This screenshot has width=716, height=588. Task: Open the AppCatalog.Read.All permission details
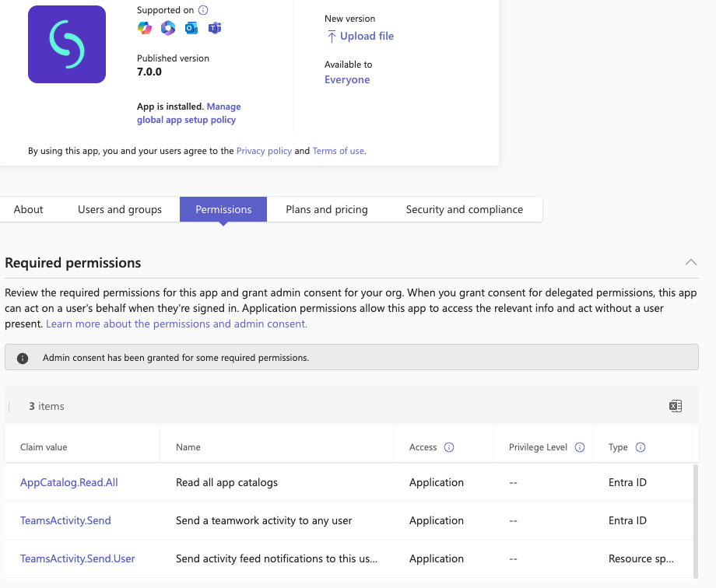pos(68,482)
